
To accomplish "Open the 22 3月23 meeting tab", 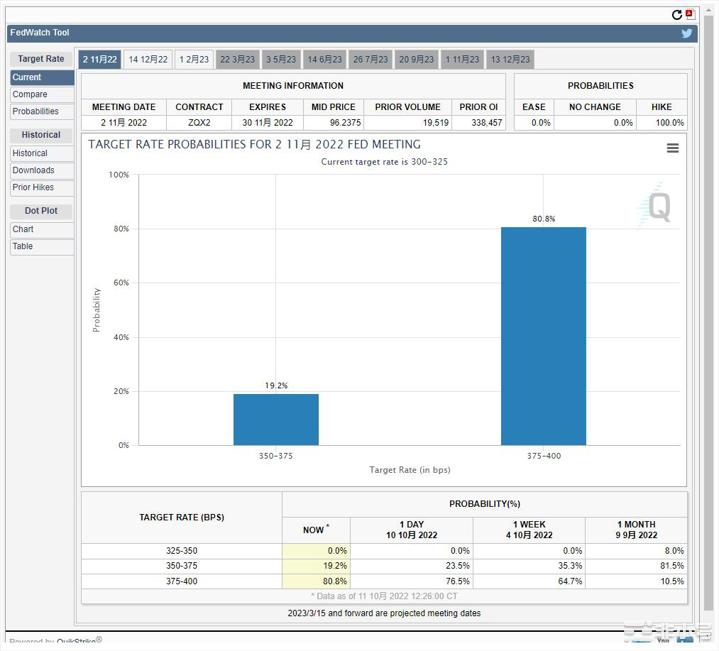I will (x=238, y=60).
